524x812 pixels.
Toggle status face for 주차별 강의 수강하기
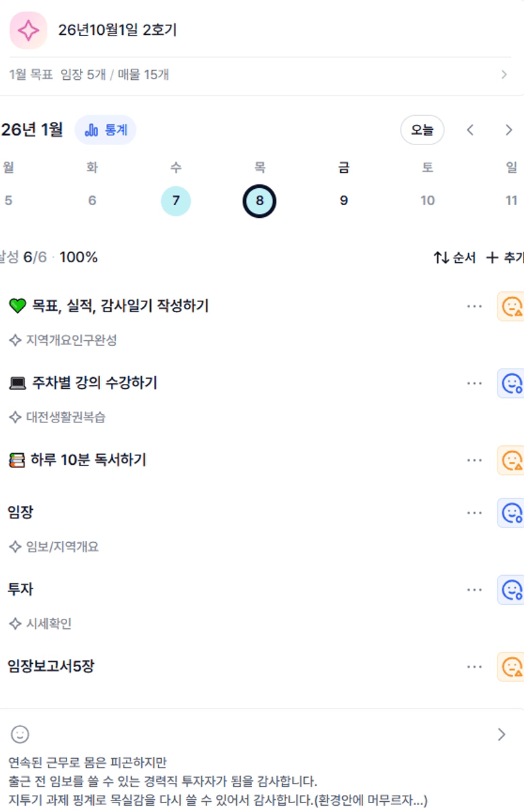point(511,383)
